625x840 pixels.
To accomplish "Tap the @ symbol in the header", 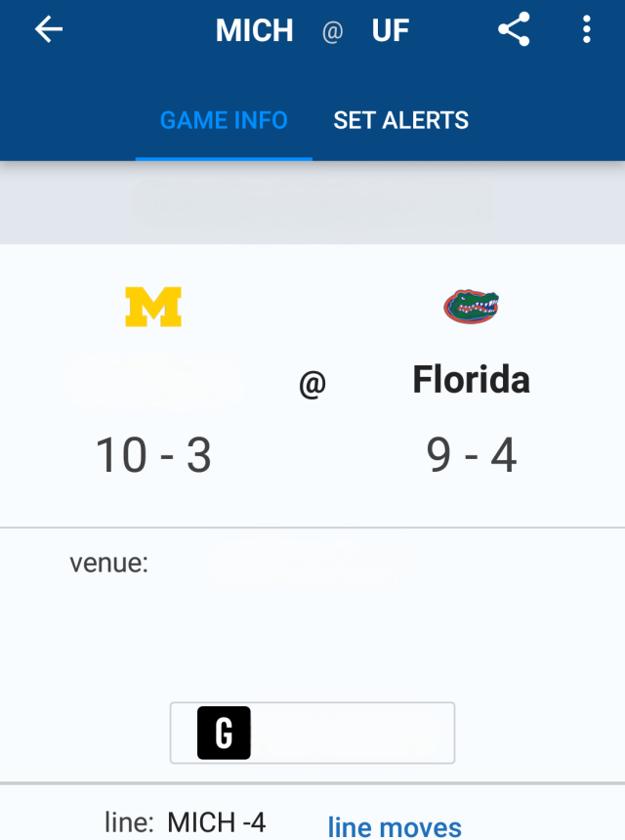I will (332, 33).
